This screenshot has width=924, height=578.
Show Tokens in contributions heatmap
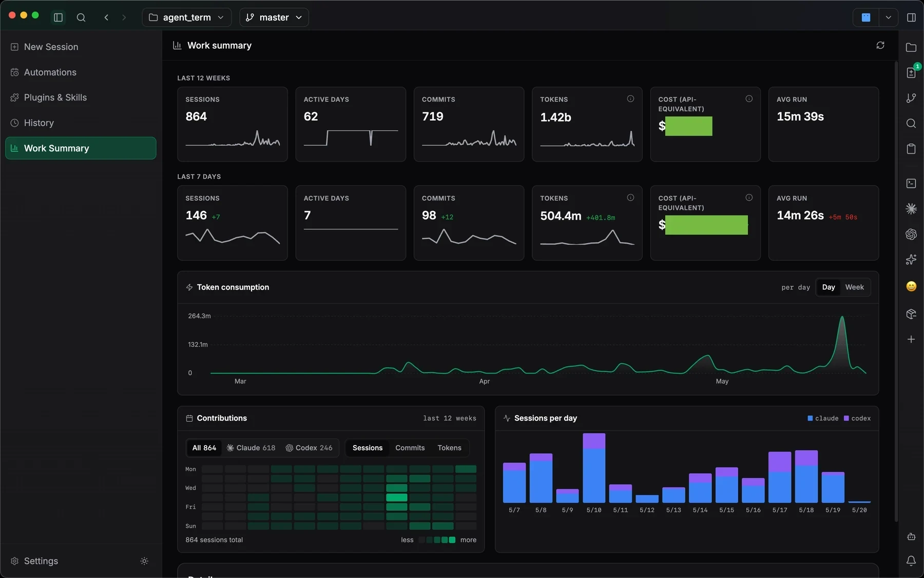click(x=450, y=448)
